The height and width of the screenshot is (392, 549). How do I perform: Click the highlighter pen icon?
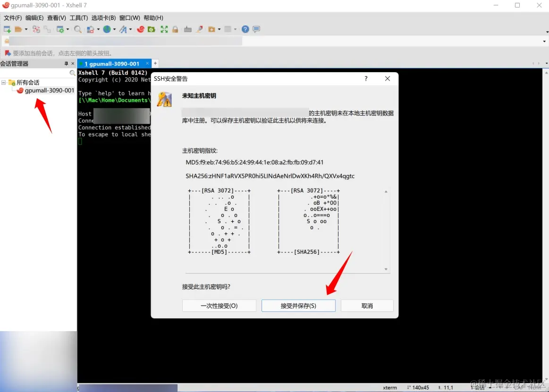point(199,29)
